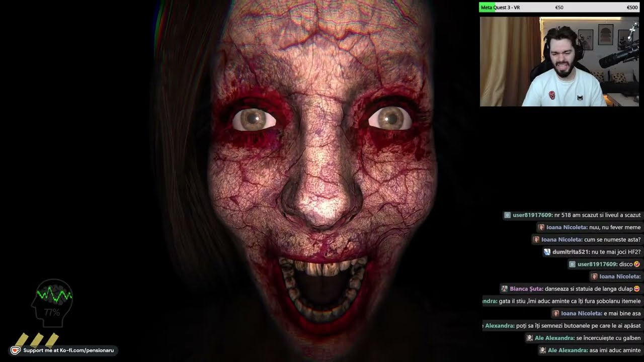Viewport: 644px width, 362px height.
Task: Click Ioana Nicoleta name on 'cum se numeste' message
Action: 562,240
